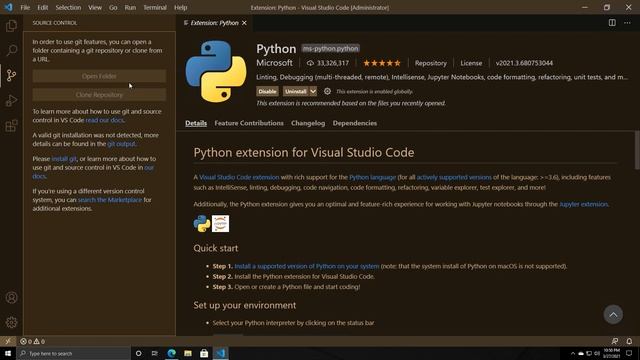640x360 pixels.
Task: Follow the 'read our docs' link
Action: coord(104,120)
